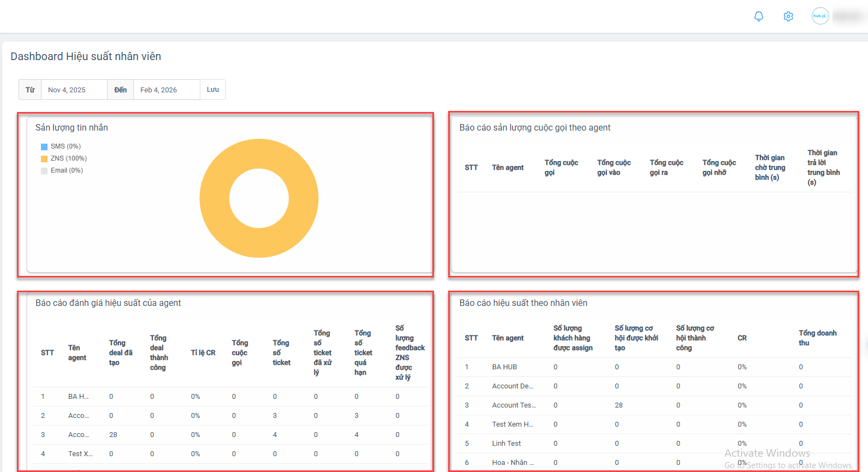The height and width of the screenshot is (472, 868).
Task: Toggle the SMS legend entry
Action: [61, 146]
